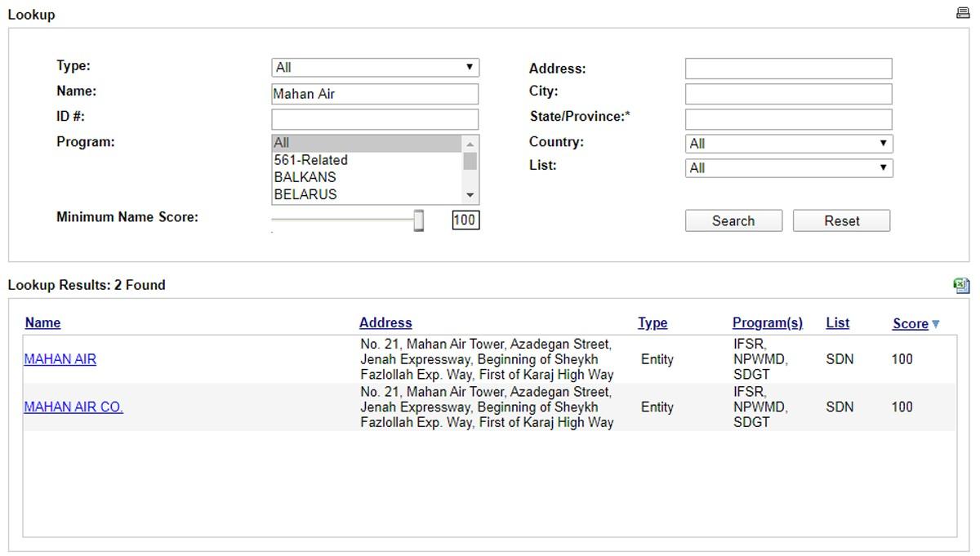Click the Score sort arrow icon

point(936,324)
